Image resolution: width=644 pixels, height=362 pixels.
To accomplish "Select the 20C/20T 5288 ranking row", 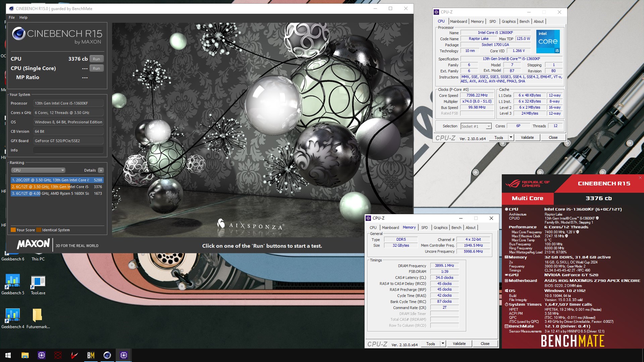I will 57,180.
